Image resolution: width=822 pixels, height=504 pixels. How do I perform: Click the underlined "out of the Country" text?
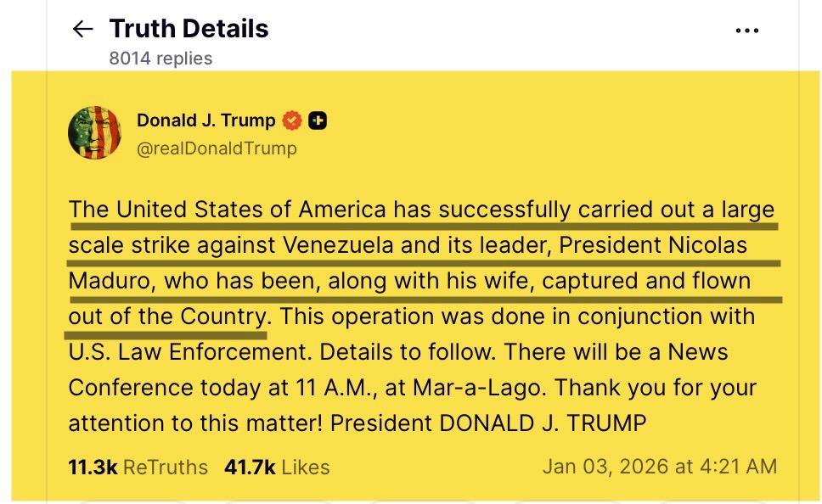(x=166, y=316)
